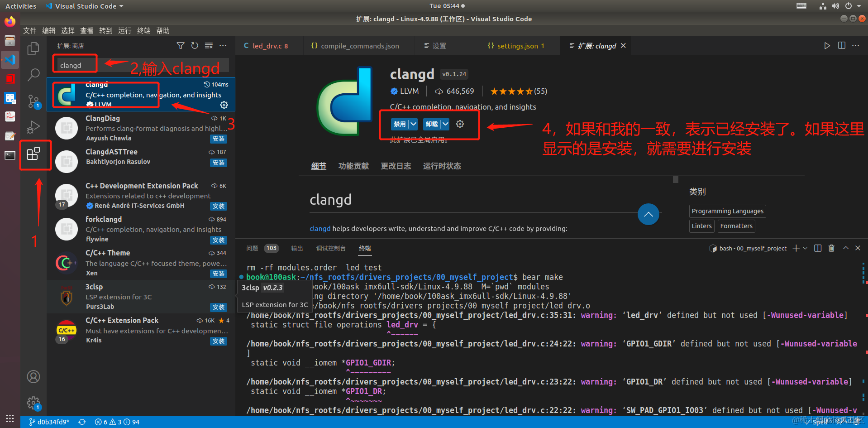Expand the 卸载 uninstall dropdown arrow
Image resolution: width=868 pixels, height=428 pixels.
tap(445, 124)
